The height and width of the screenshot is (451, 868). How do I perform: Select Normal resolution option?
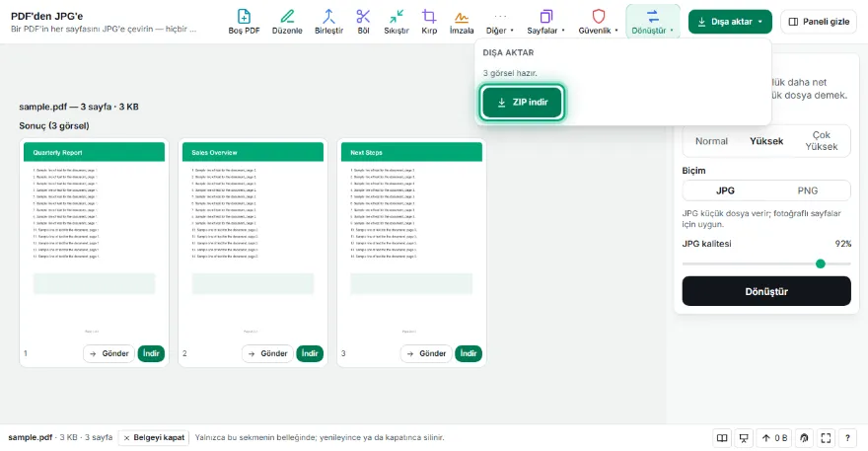[711, 141]
